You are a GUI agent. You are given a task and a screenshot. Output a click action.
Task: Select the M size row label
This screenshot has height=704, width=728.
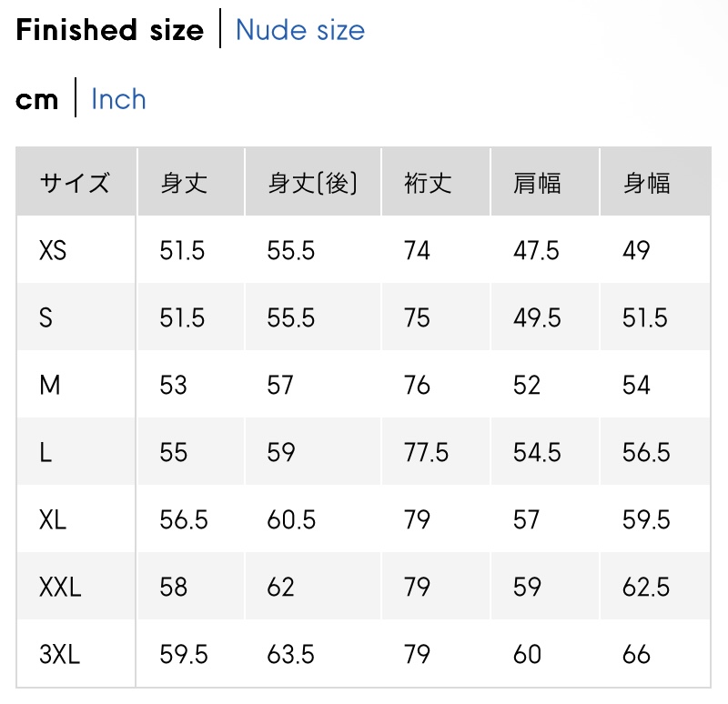tap(50, 385)
